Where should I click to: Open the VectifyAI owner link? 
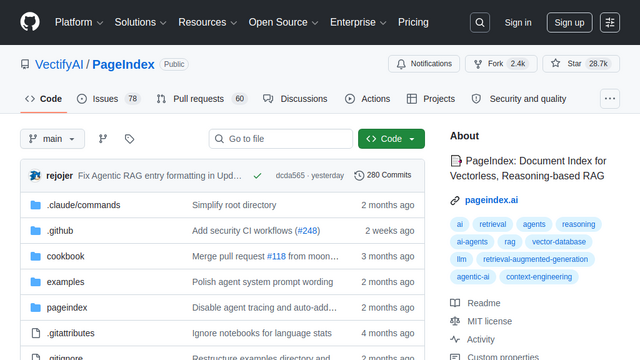(59, 64)
